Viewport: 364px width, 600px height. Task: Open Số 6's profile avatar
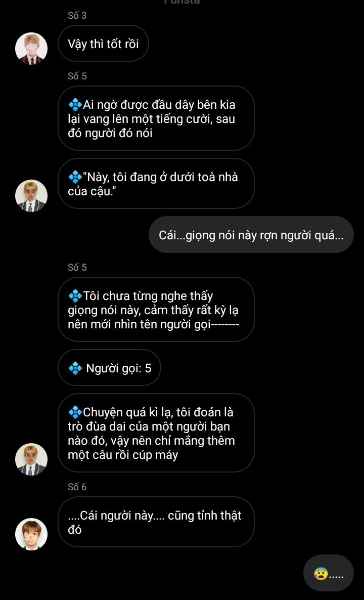tap(31, 534)
